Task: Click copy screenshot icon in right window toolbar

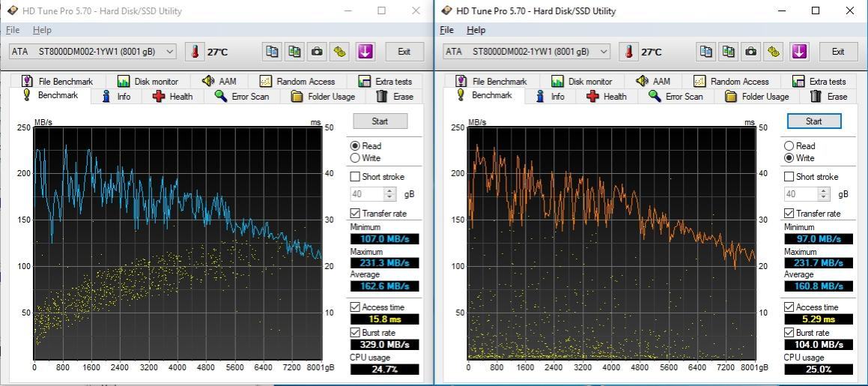Action: pos(729,52)
